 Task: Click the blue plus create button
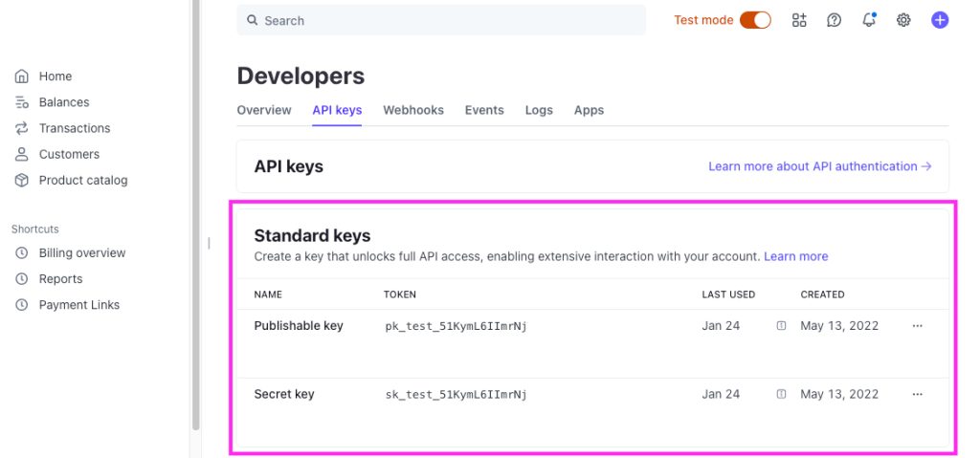[x=940, y=20]
